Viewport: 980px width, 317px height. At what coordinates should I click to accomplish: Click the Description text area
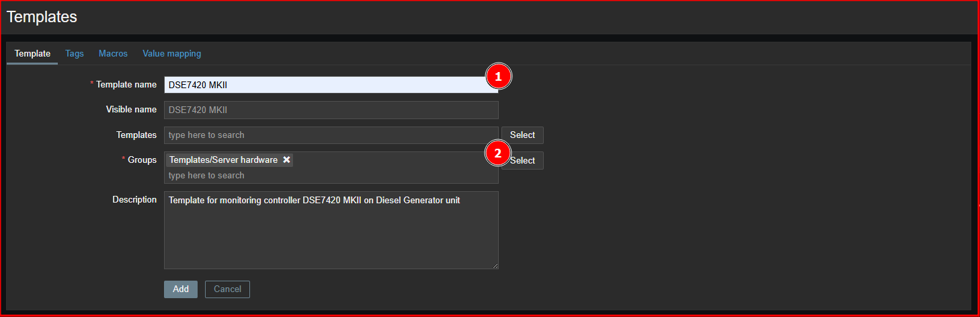tap(331, 230)
